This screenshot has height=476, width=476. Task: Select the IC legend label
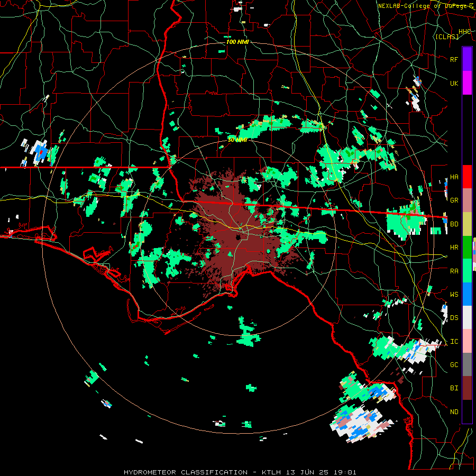point(454,342)
